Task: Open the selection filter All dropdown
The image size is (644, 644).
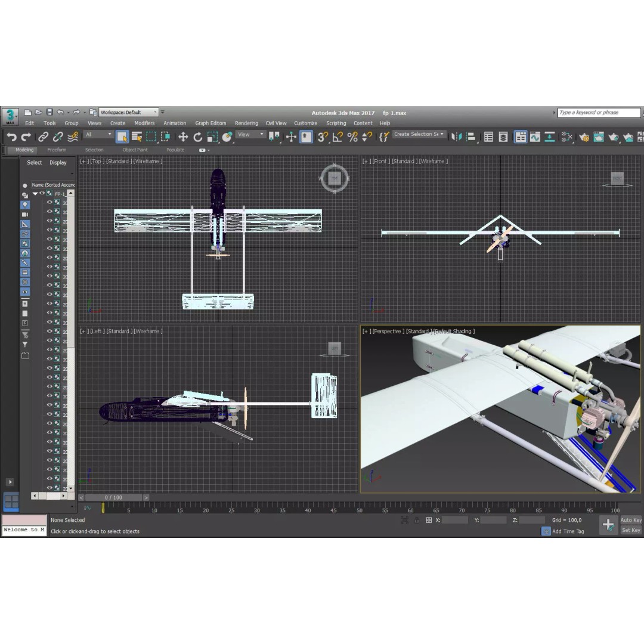Action: 99,135
